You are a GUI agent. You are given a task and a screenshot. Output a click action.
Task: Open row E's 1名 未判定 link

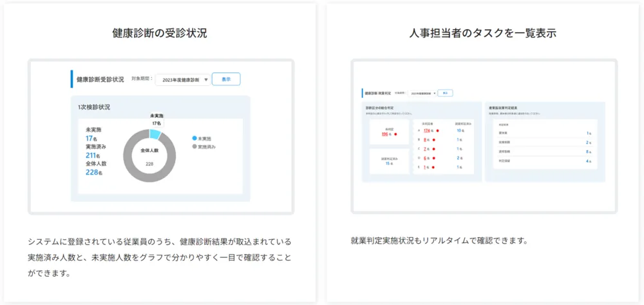[426, 167]
